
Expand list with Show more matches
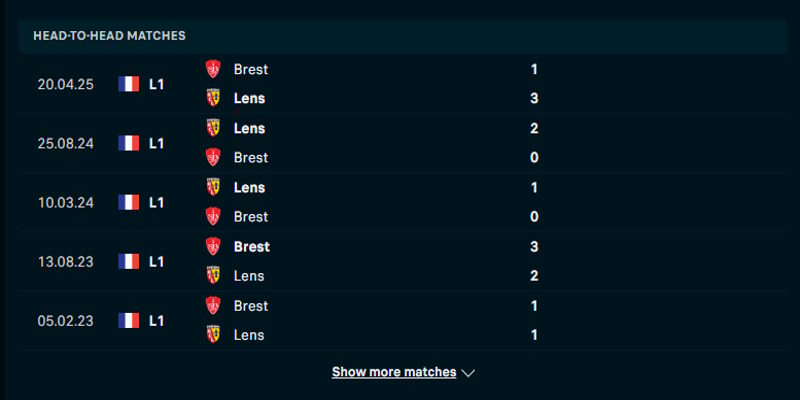(x=394, y=372)
